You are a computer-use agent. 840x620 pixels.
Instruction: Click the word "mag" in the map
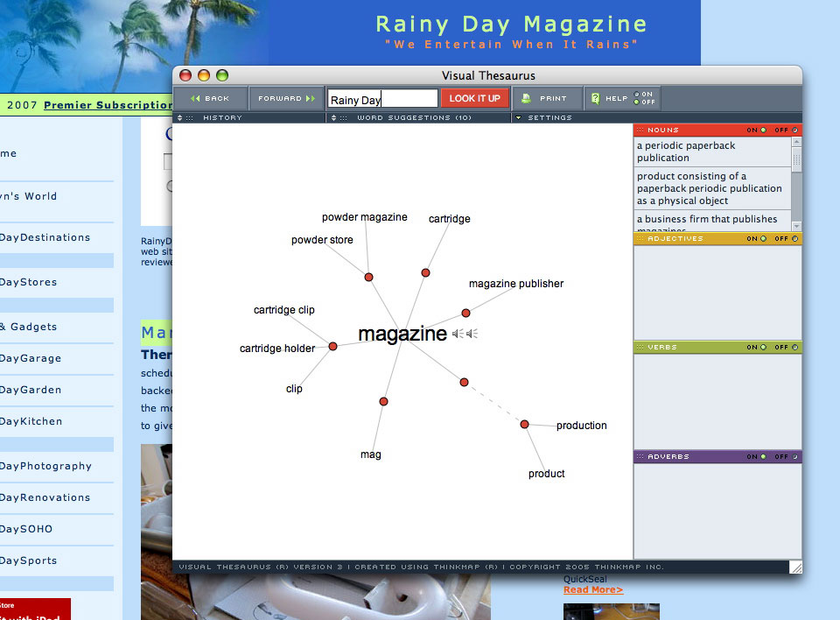[x=371, y=454]
